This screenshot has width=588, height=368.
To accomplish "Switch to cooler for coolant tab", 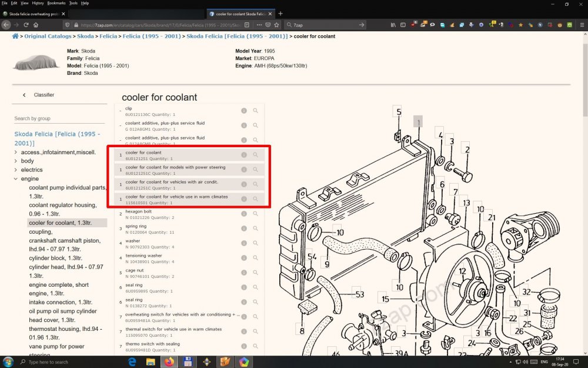I will click(x=240, y=14).
